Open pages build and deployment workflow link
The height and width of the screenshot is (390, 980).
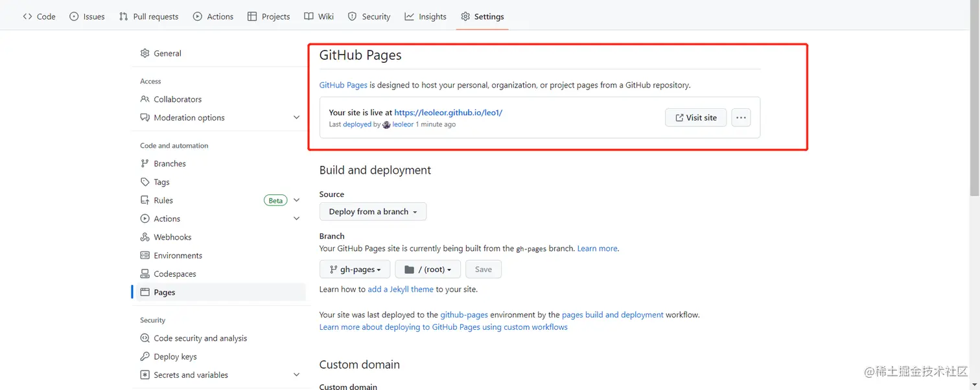click(612, 315)
